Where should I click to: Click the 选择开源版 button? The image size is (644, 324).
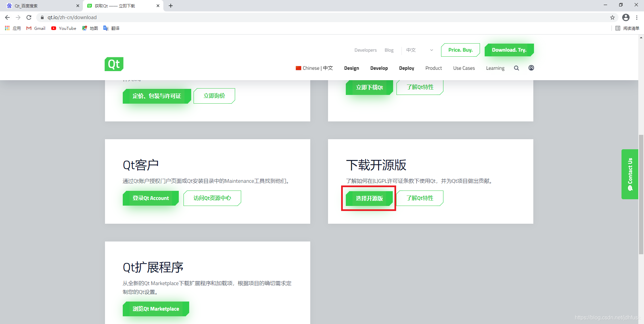coord(369,199)
